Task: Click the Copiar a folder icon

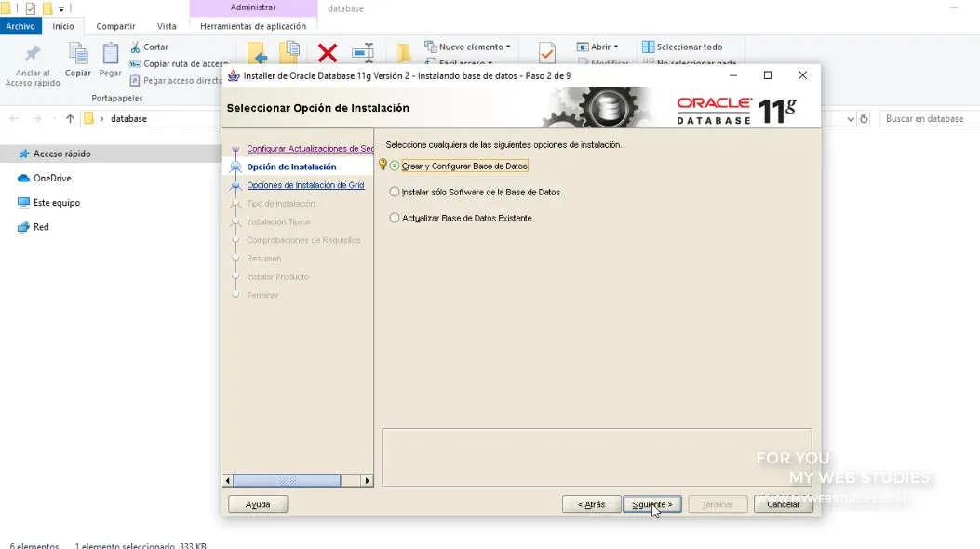Action: click(x=289, y=52)
